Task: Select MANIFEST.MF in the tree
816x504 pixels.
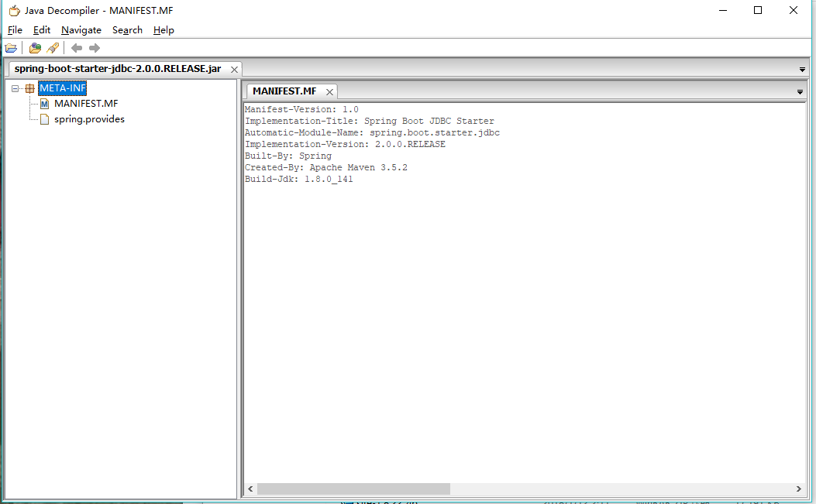Action: pyautogui.click(x=86, y=104)
